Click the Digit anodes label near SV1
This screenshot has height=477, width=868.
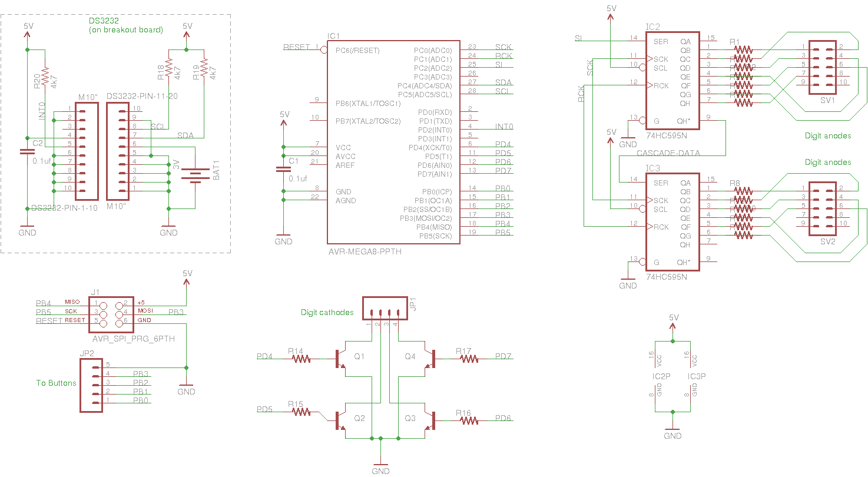pos(827,135)
